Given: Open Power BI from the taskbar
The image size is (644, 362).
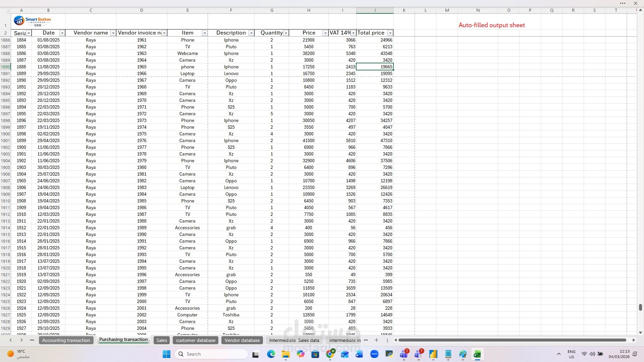Looking at the screenshot, I should (x=433, y=354).
